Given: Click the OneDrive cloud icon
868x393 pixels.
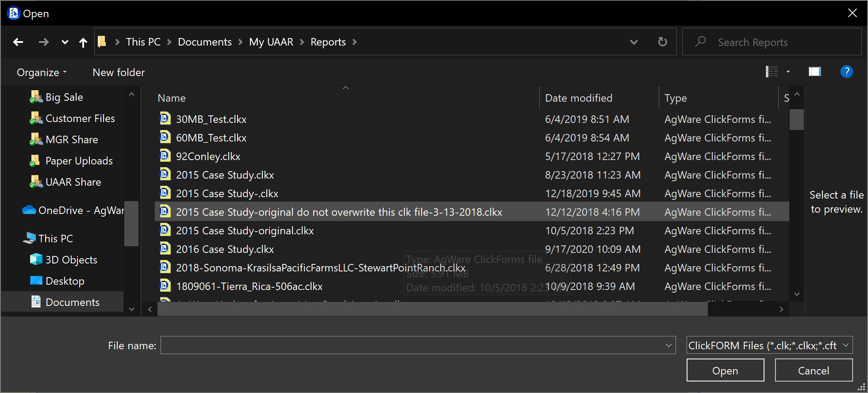Looking at the screenshot, I should point(29,210).
